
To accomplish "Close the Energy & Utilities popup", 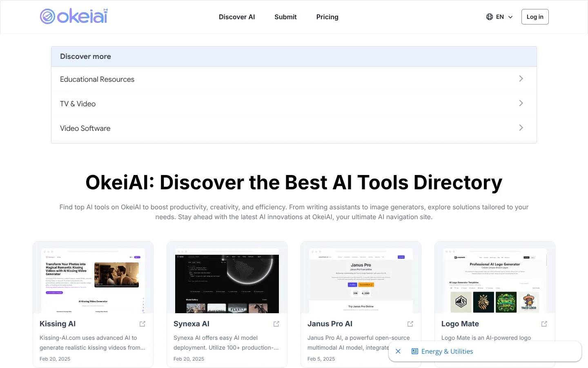I will tap(398, 351).
